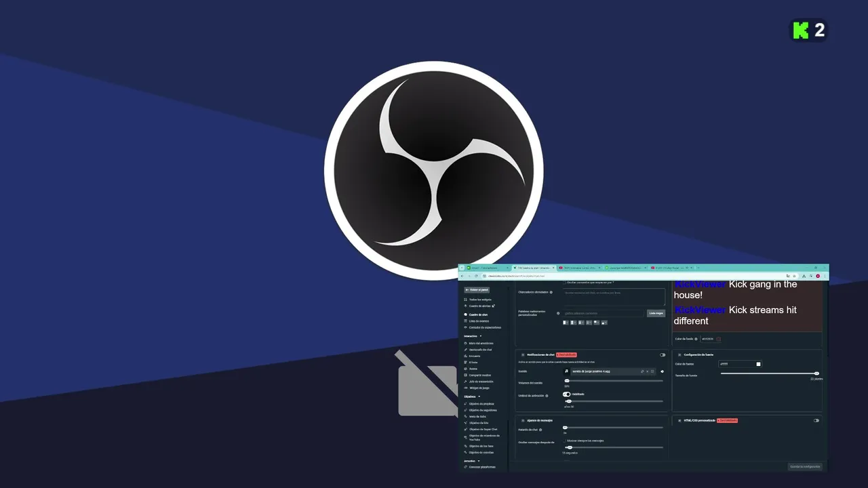The width and height of the screenshot is (868, 488).
Task: Click the Volver al panel back button
Action: point(477,290)
